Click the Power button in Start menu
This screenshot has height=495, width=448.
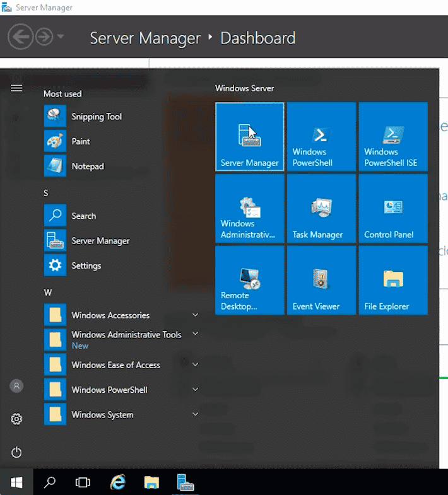(x=16, y=452)
